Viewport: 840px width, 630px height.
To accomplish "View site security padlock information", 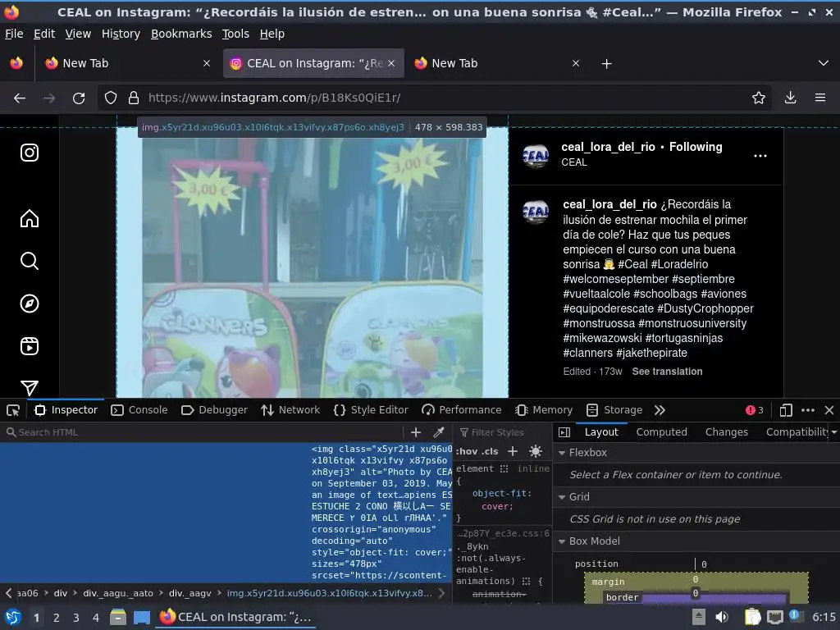I will [x=134, y=98].
